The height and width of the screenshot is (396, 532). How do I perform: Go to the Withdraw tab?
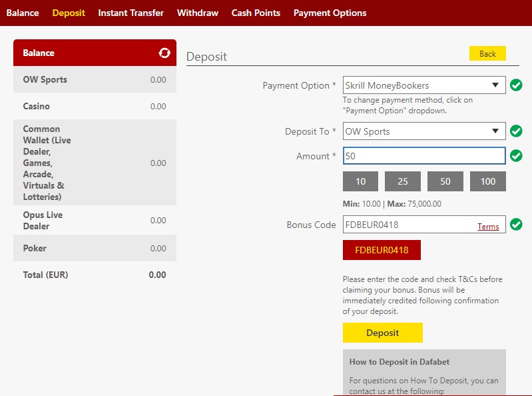[x=197, y=13]
